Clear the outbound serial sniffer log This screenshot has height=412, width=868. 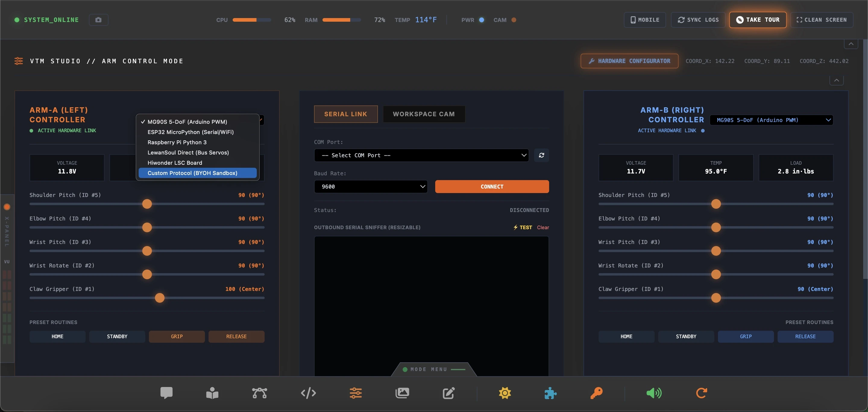click(x=543, y=228)
